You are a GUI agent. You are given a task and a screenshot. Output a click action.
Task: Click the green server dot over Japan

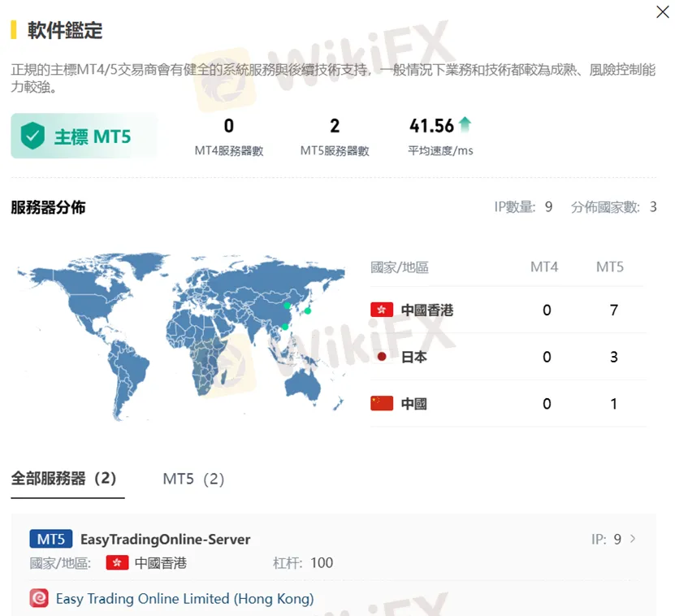click(308, 310)
